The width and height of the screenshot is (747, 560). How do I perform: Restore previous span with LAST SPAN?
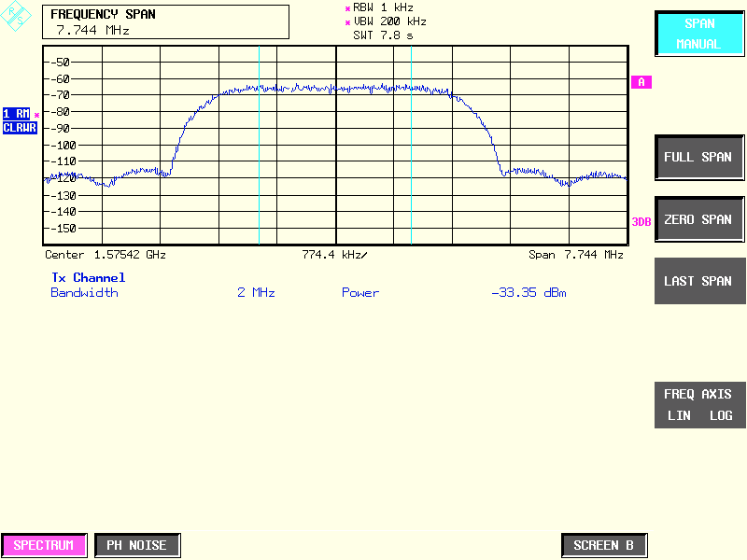(698, 281)
